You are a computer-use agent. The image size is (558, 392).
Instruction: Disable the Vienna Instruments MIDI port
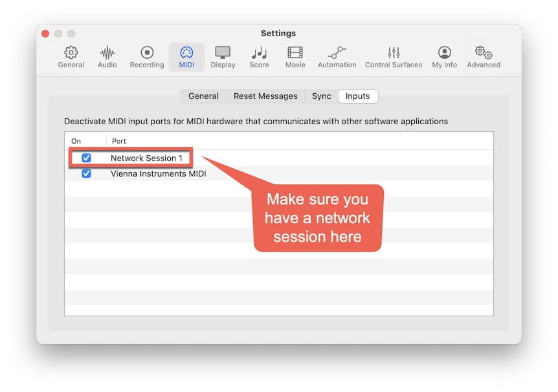click(x=86, y=173)
